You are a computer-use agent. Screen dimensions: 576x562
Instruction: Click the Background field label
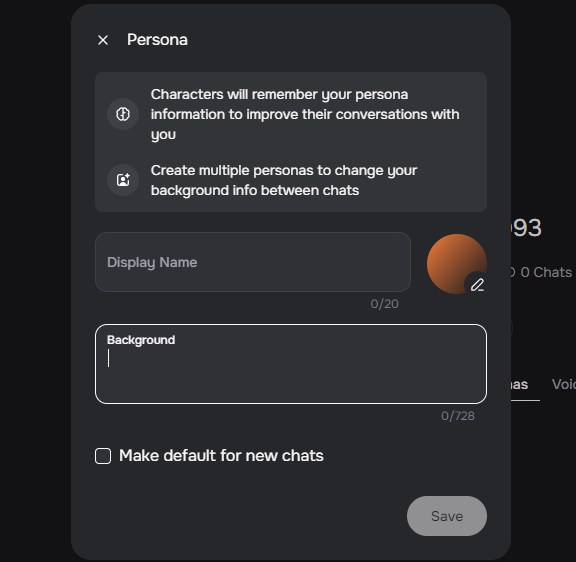(141, 340)
